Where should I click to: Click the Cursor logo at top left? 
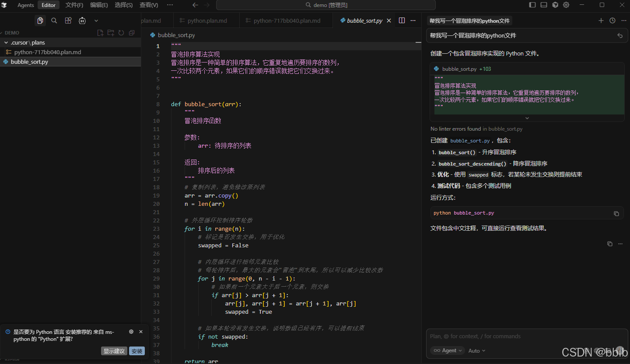coord(4,5)
